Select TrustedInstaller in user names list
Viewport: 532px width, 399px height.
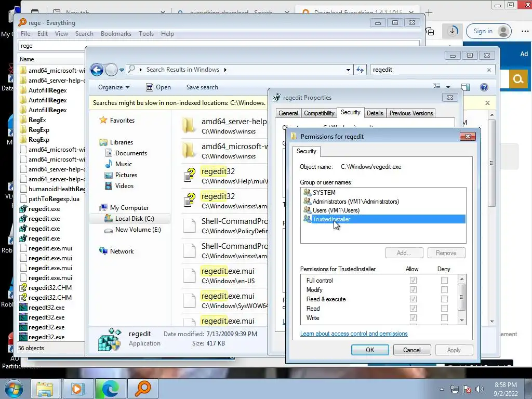point(383,219)
